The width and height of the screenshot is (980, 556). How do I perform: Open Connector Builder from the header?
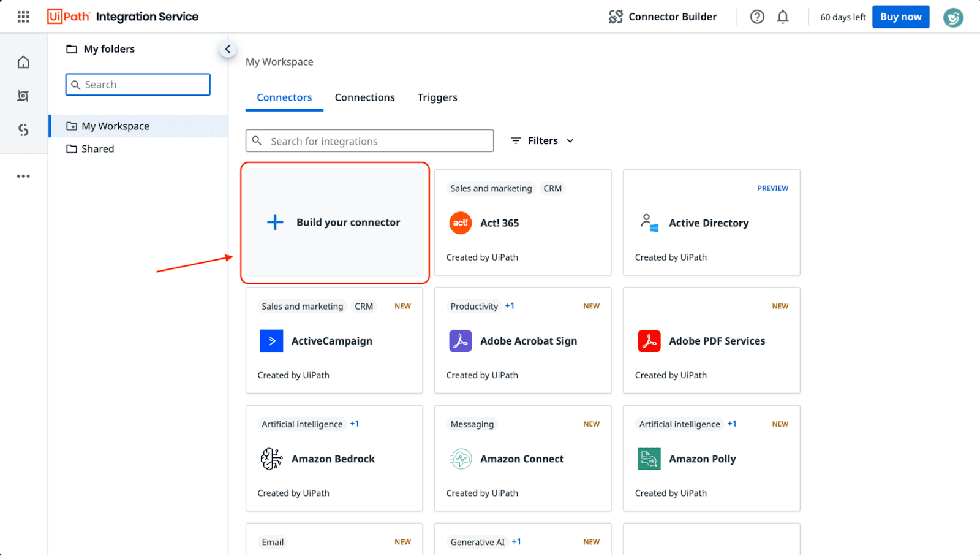pyautogui.click(x=663, y=17)
